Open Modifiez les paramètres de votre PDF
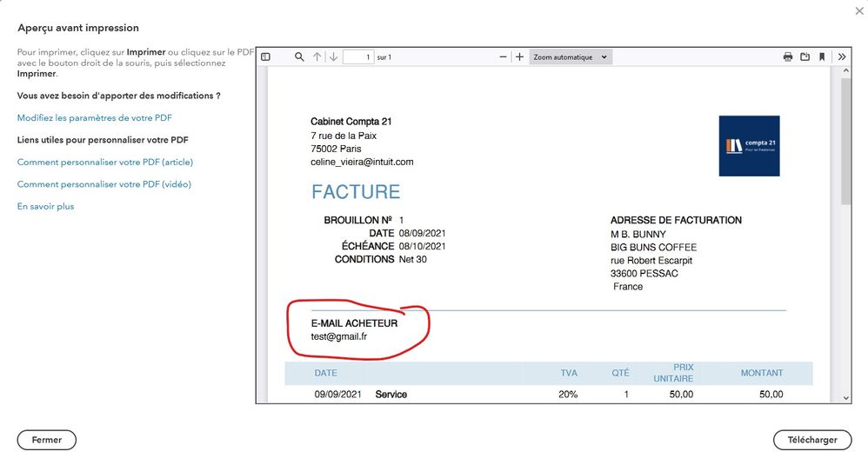 pos(95,117)
